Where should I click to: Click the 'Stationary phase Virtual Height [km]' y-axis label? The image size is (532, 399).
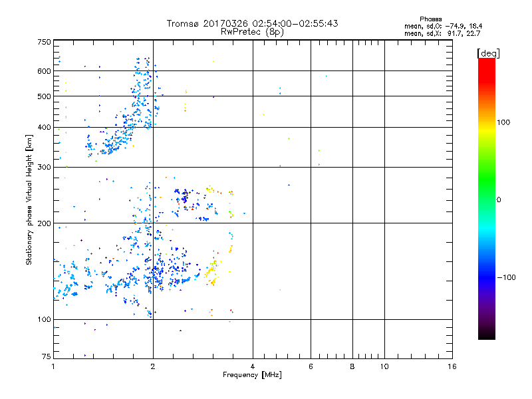pos(29,199)
